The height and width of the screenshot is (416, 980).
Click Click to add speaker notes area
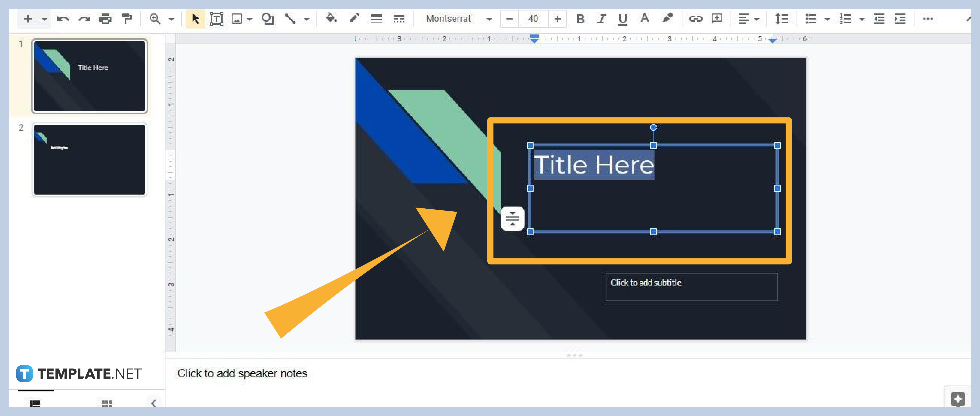click(x=242, y=373)
